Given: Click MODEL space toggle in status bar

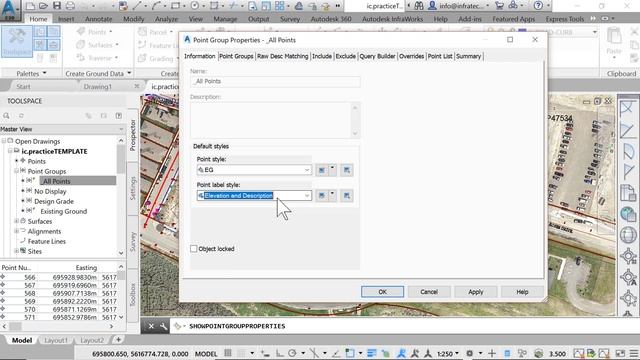Looking at the screenshot, I should (206, 353).
